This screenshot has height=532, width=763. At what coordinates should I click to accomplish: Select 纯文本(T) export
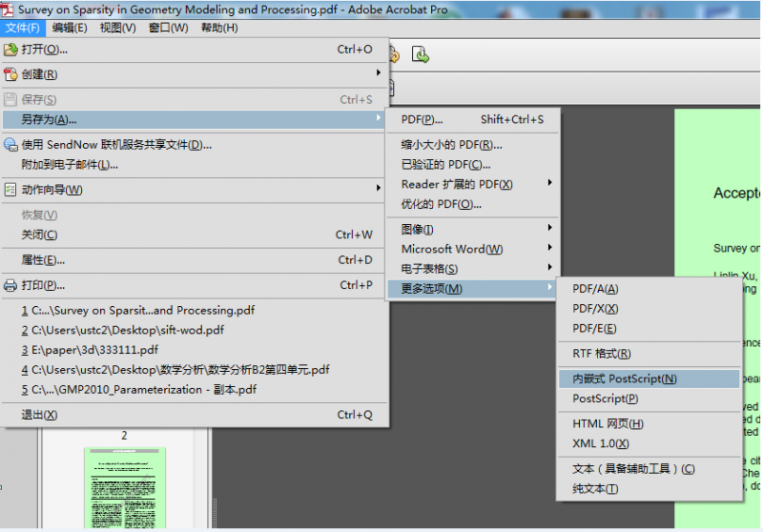pyautogui.click(x=650, y=489)
